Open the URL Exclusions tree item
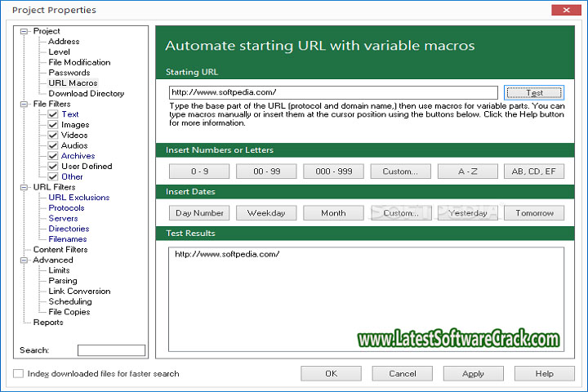588x392 pixels. pyautogui.click(x=78, y=198)
